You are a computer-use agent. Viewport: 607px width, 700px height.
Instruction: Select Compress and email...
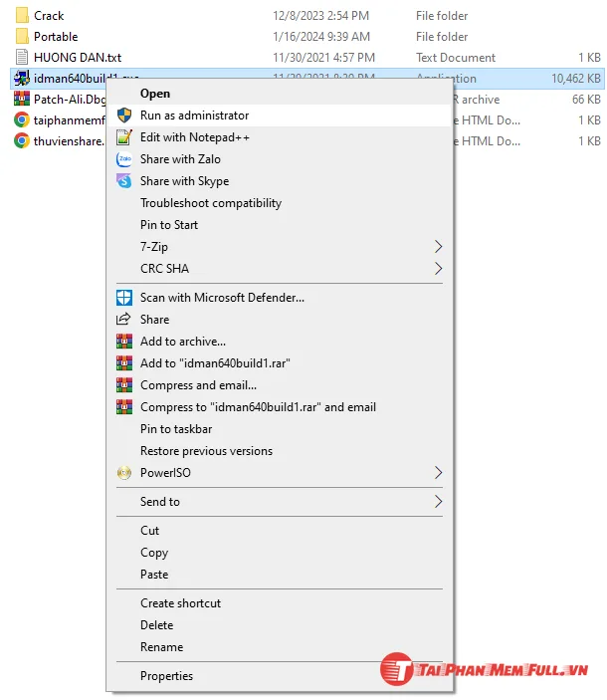coord(280,384)
